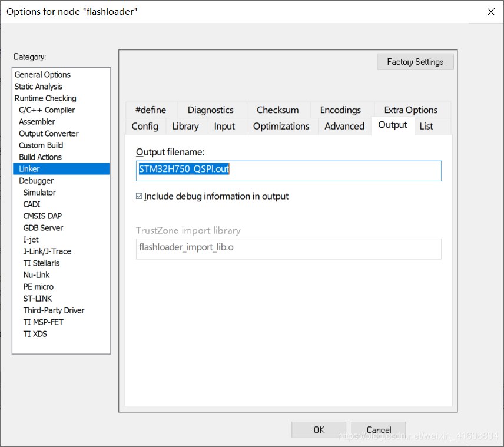
Task: Switch to the Optimizations tab
Action: 281,126
